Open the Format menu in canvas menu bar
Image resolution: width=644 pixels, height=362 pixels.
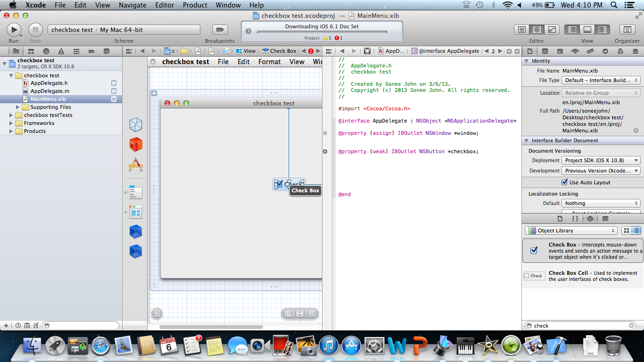[x=270, y=62]
